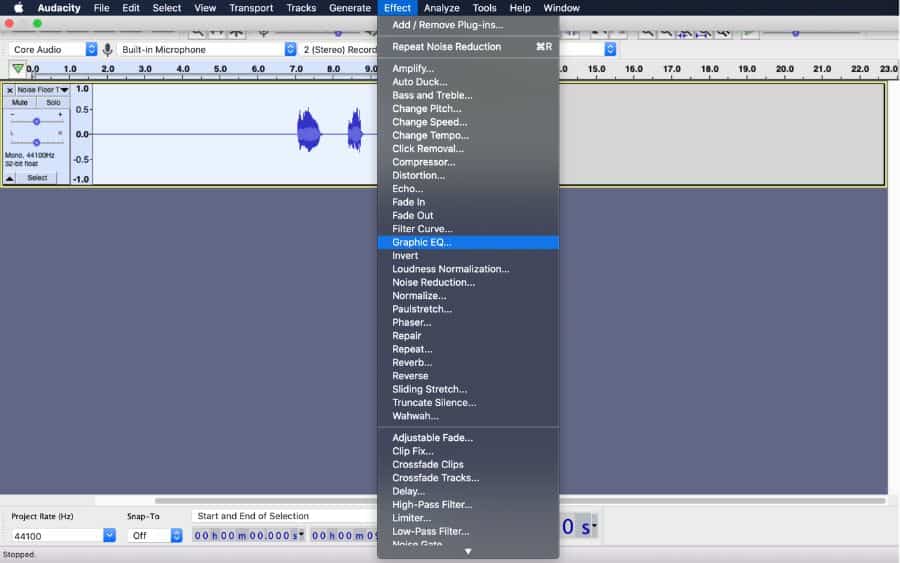The height and width of the screenshot is (563, 900).
Task: Collapse the track using the up arrow
Action: tap(10, 178)
